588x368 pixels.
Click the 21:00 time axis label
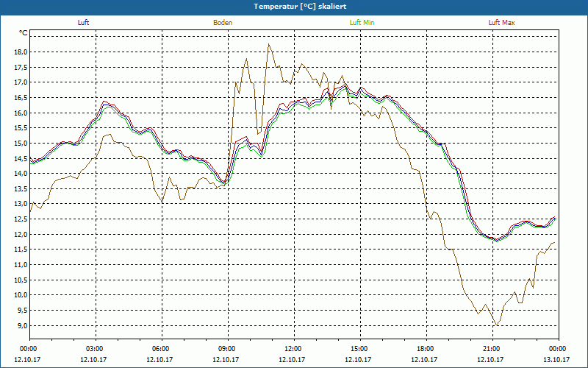(x=490, y=349)
